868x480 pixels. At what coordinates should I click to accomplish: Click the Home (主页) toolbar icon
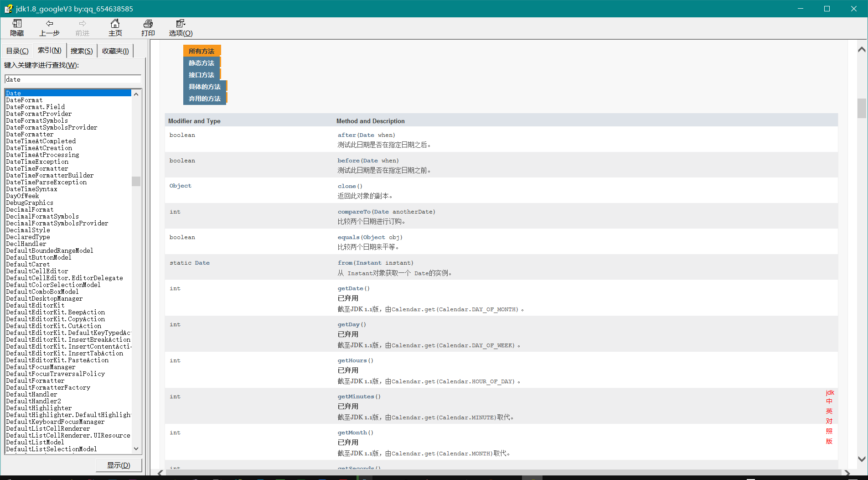(x=115, y=24)
